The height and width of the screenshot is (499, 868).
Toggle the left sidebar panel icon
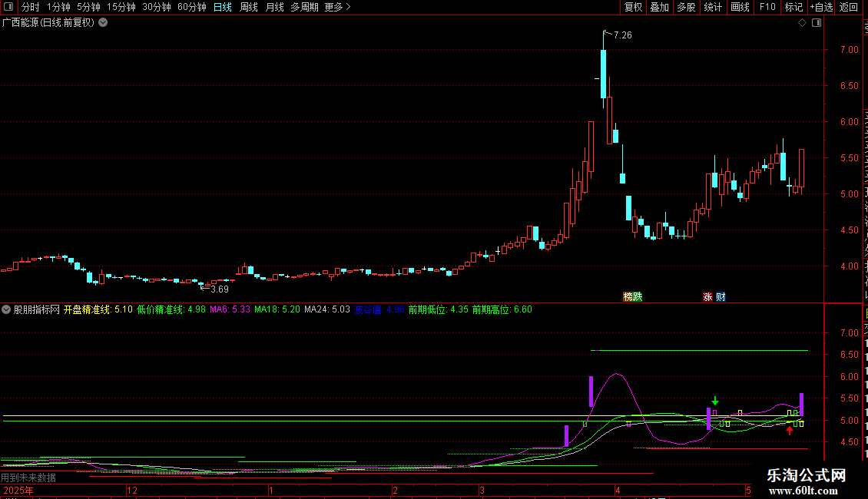pos(8,7)
